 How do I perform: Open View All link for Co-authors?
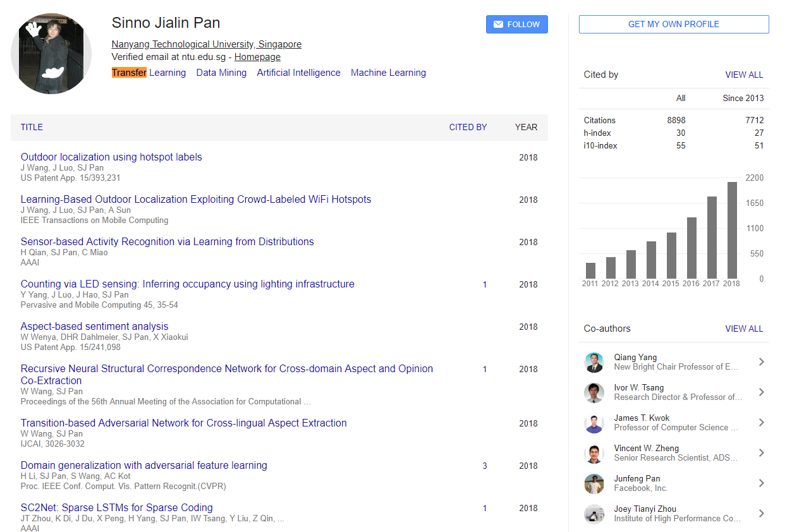744,329
